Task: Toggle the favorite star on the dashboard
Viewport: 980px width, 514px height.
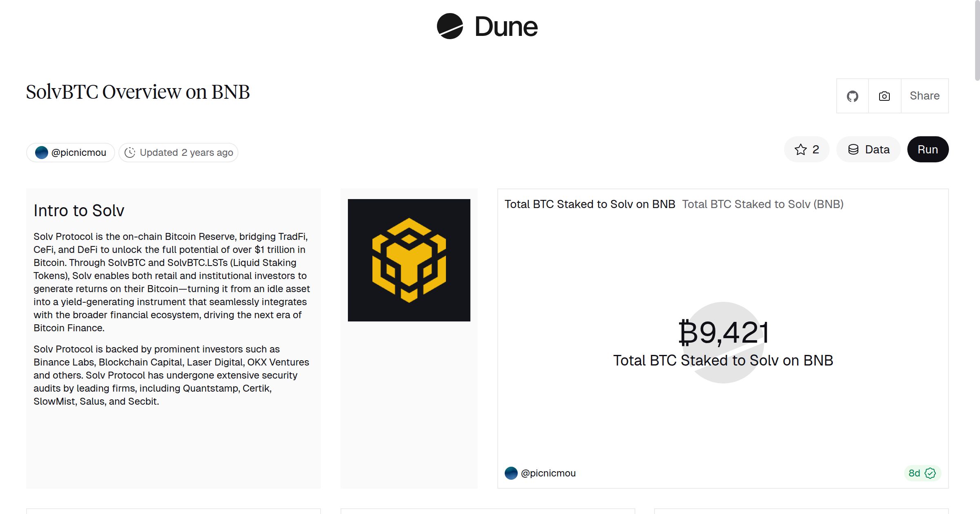Action: (x=801, y=149)
